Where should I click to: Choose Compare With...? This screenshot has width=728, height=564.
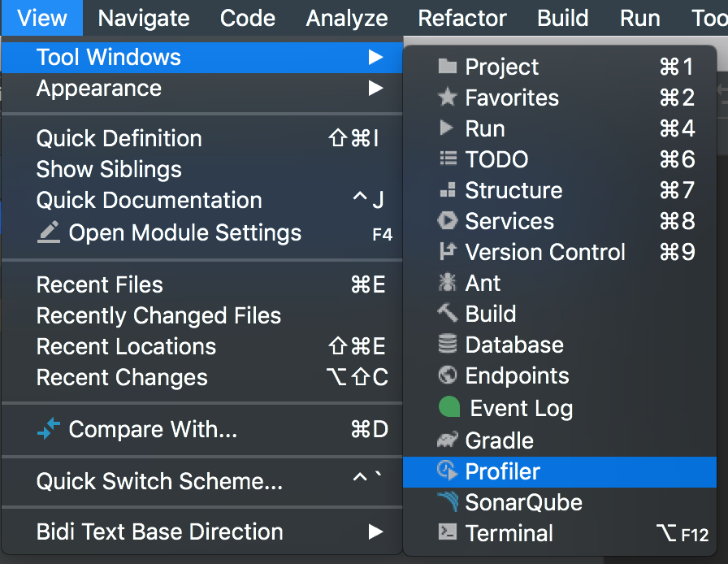pos(202,429)
